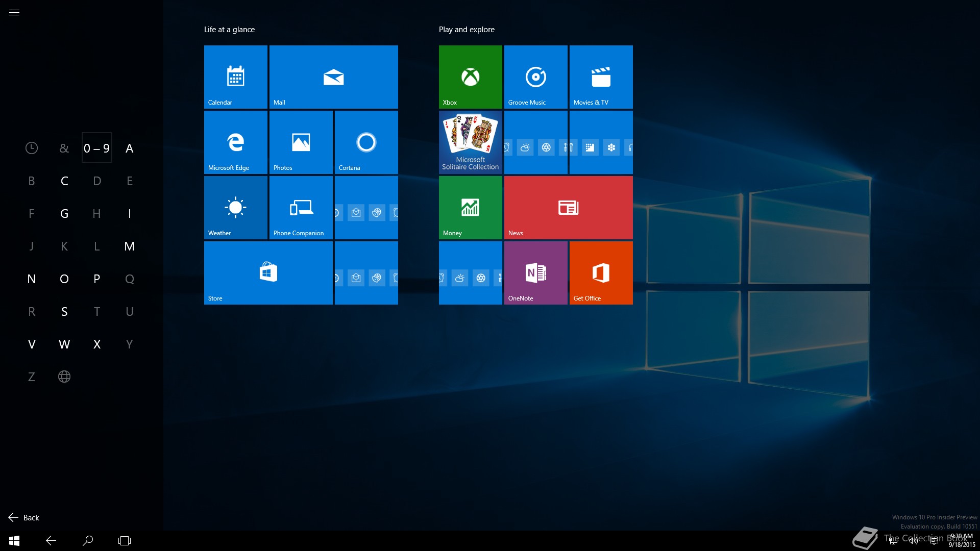
Task: Select the Play and explore group title
Action: pos(467,30)
